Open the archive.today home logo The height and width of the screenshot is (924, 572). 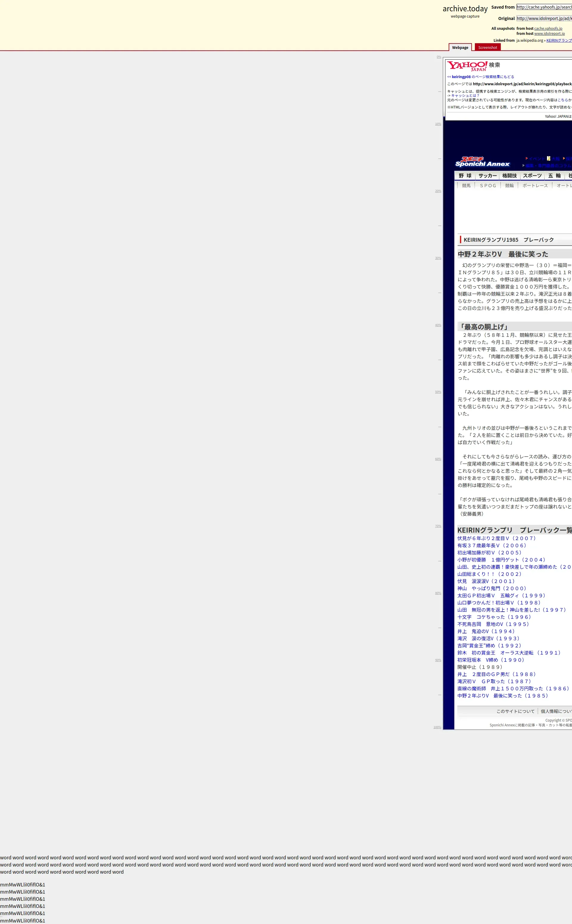point(465,9)
